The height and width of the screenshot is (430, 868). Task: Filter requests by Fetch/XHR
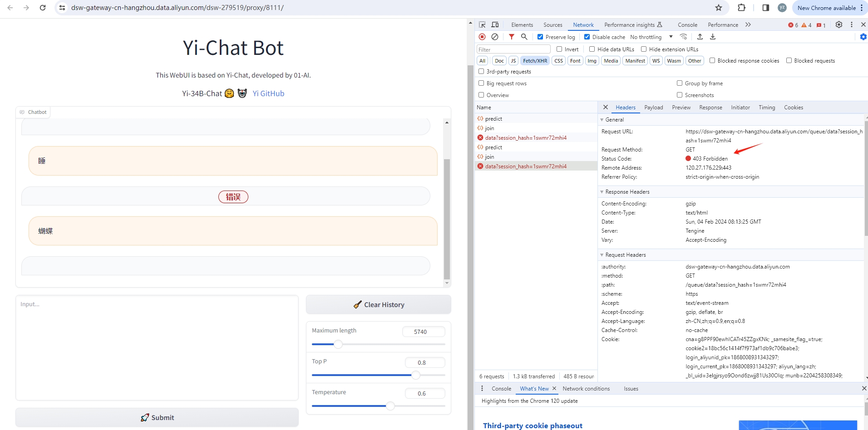pos(535,61)
